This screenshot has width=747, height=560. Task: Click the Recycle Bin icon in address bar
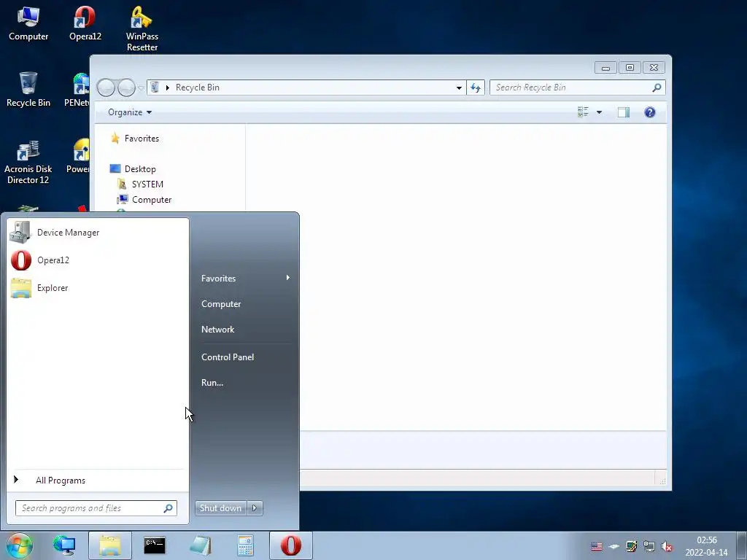[155, 87]
